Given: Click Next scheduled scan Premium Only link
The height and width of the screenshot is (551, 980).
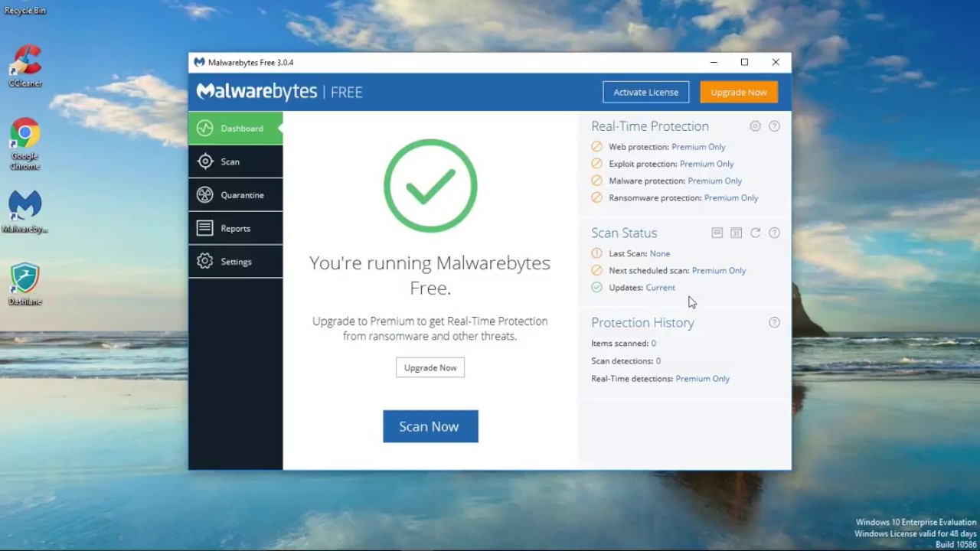Looking at the screenshot, I should point(719,270).
